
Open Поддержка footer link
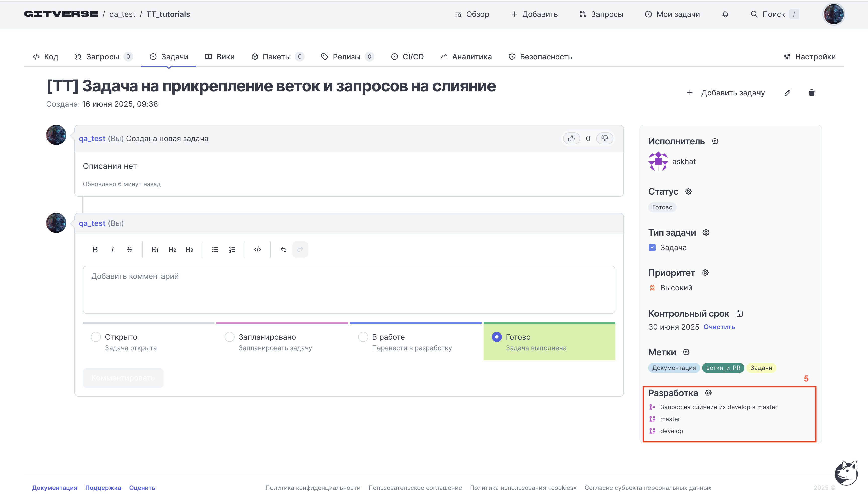[x=103, y=488]
